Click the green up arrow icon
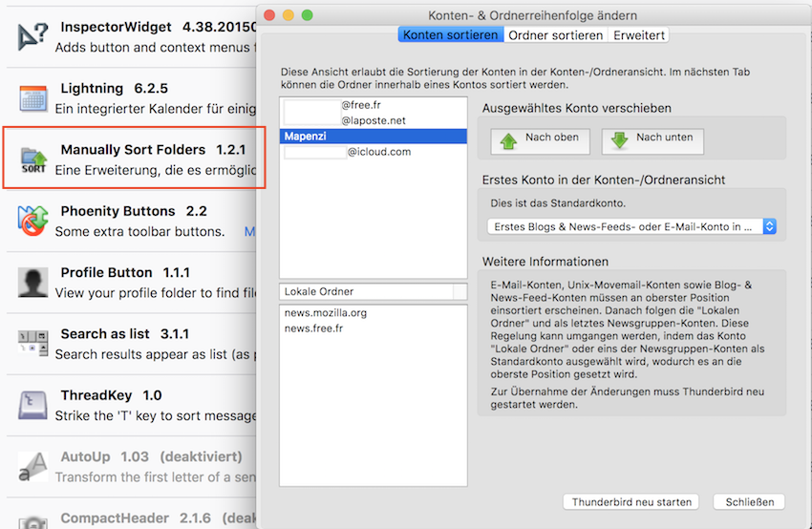Viewport: 812px width, 529px height. click(508, 140)
